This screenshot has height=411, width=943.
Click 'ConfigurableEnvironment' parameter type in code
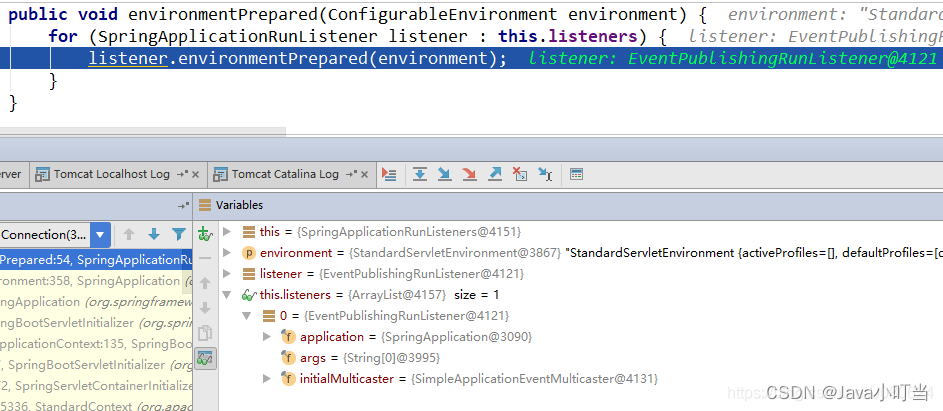pos(443,14)
